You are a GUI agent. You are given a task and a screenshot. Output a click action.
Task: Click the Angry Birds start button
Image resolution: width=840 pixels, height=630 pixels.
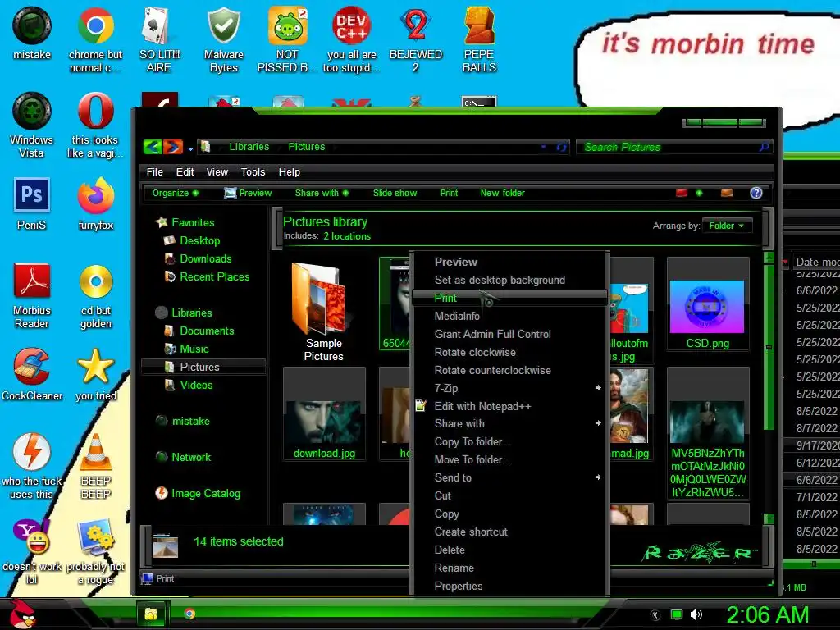[21, 614]
